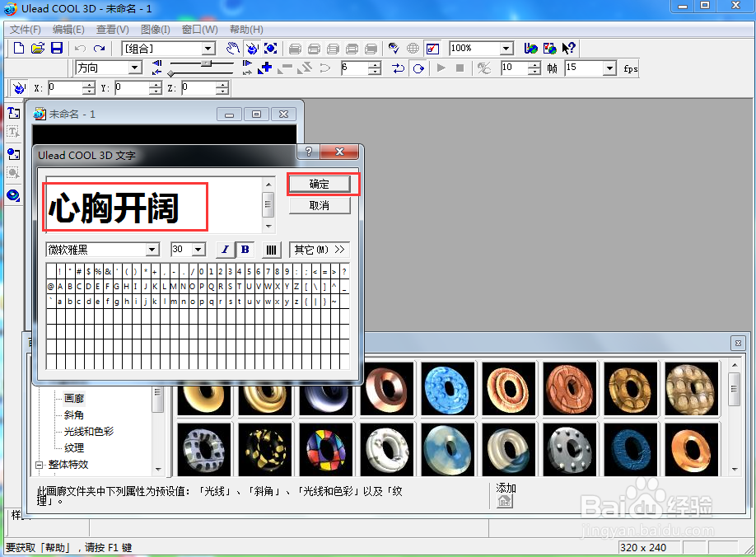Insert the @ character from symbol grid

click(x=50, y=287)
